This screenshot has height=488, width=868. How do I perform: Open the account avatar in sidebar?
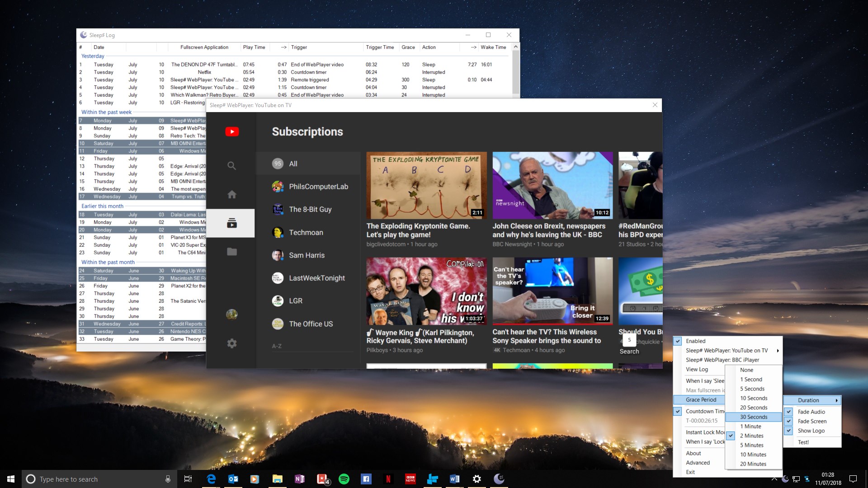(231, 314)
